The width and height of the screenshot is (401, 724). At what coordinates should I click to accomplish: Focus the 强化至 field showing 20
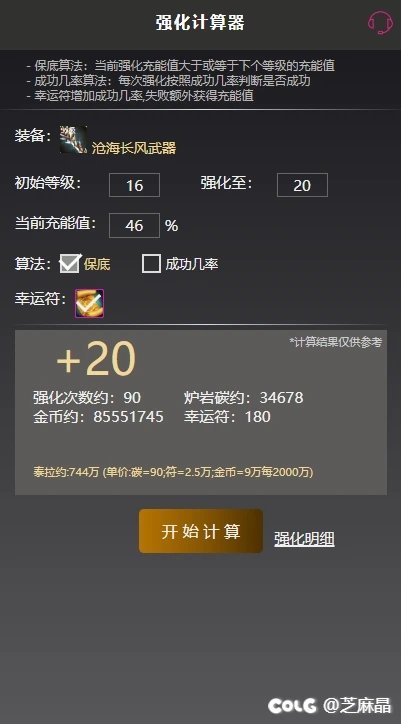pyautogui.click(x=302, y=185)
